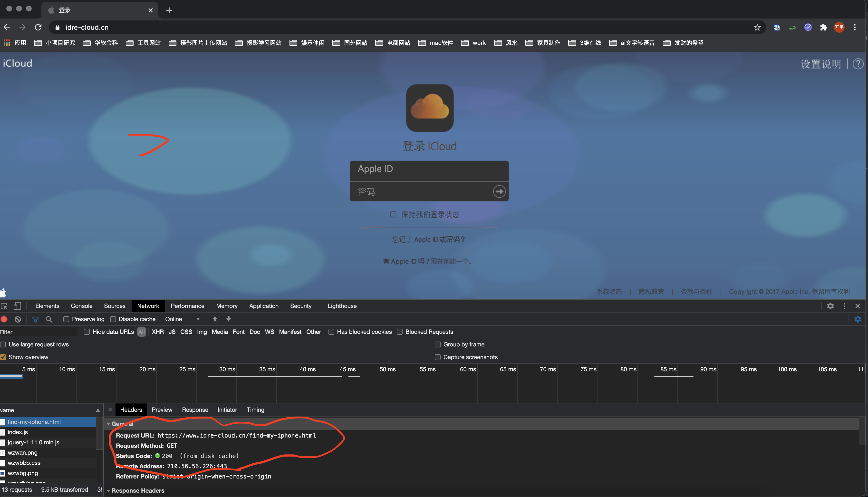Click the Export HAR download arrow
This screenshot has height=497, width=868.
click(x=228, y=319)
